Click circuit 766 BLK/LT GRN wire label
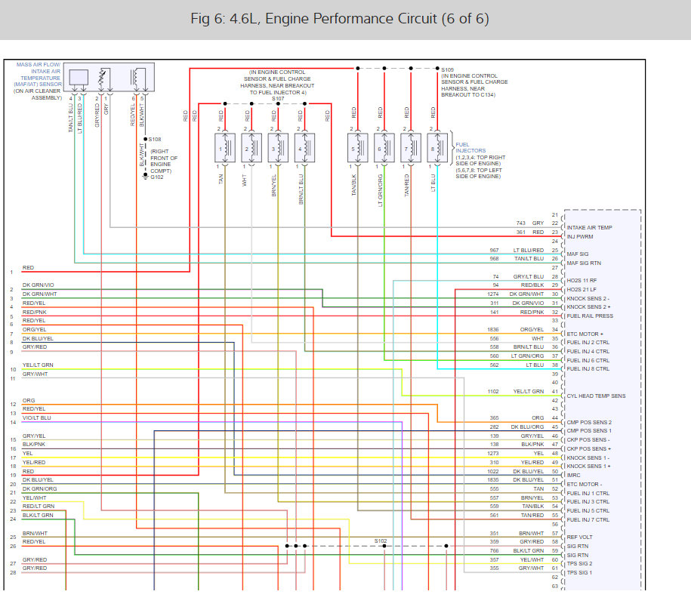 [x=517, y=551]
